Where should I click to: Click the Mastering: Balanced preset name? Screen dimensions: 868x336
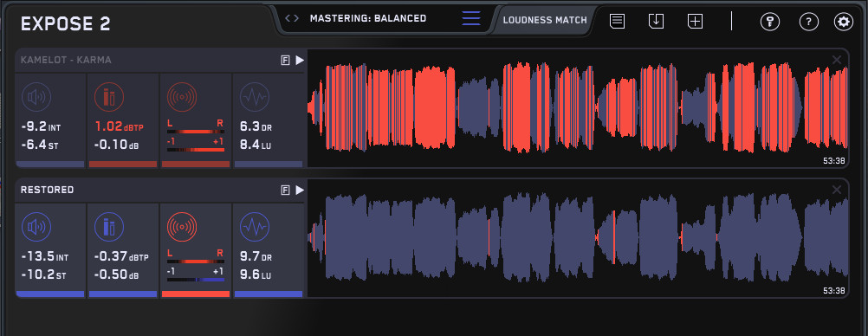368,18
